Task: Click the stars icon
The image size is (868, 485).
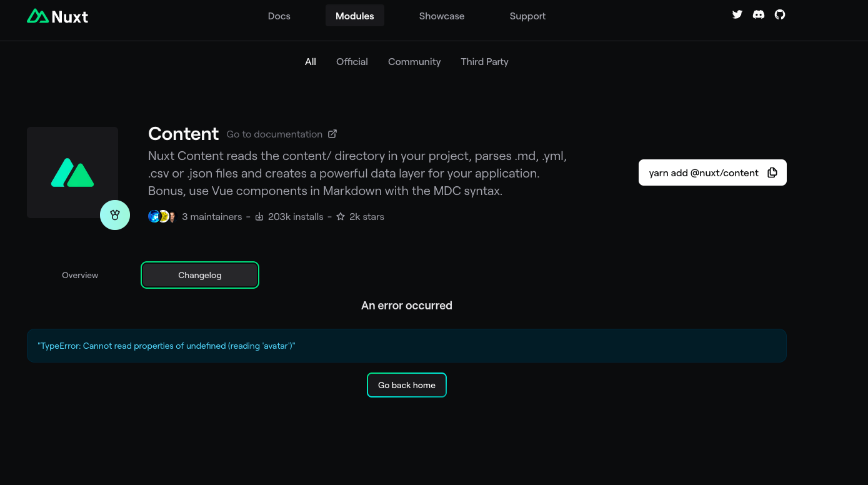Action: [341, 217]
